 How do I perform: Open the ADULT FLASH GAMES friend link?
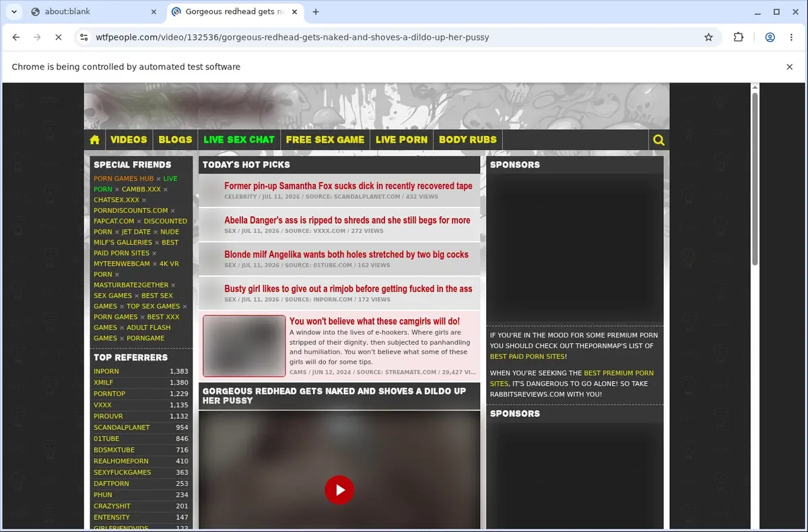tap(131, 333)
